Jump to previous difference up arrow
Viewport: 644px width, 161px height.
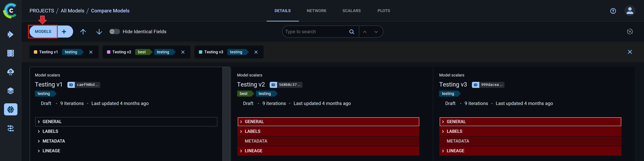coord(83,32)
